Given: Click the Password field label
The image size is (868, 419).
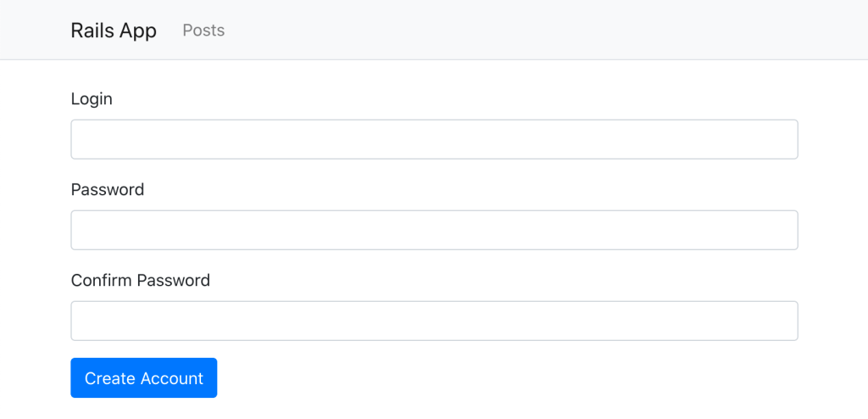Looking at the screenshot, I should click(x=108, y=190).
